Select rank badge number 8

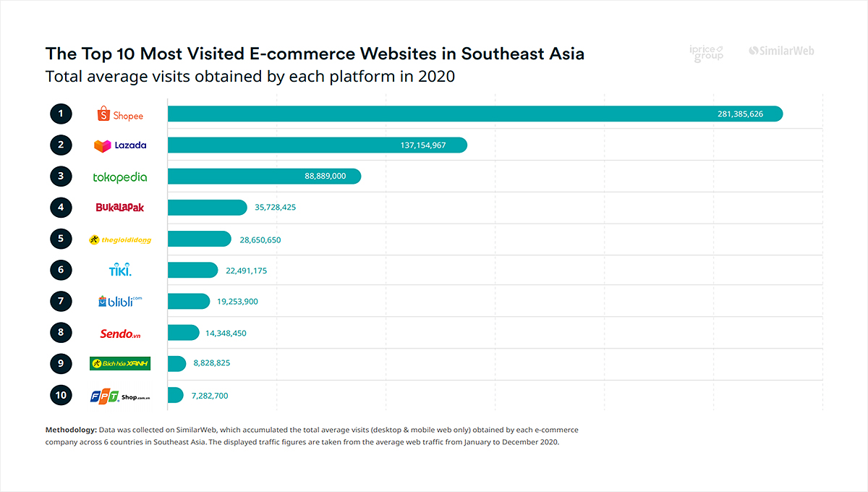pos(61,333)
